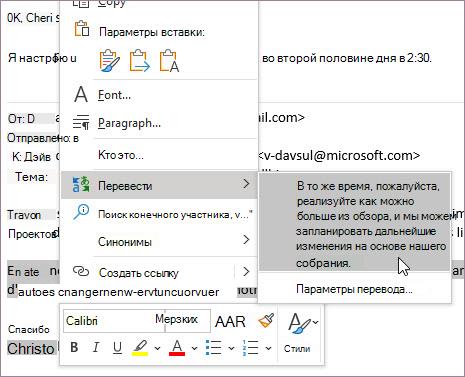Toggle Underline formatting

coord(117,347)
